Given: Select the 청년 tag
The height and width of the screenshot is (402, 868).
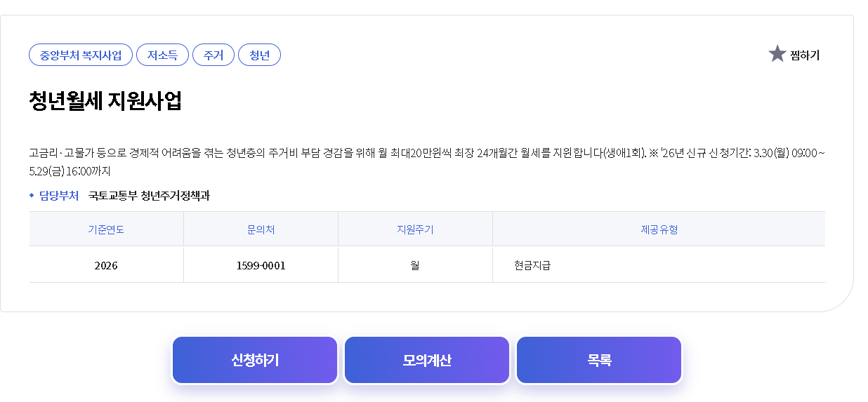Looking at the screenshot, I should (x=260, y=55).
